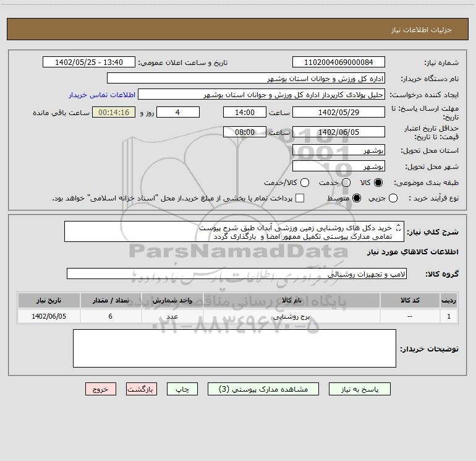Viewport: 476px width, 461px height.
Task: Click the پاسخ به نیاز button
Action: coord(359,389)
